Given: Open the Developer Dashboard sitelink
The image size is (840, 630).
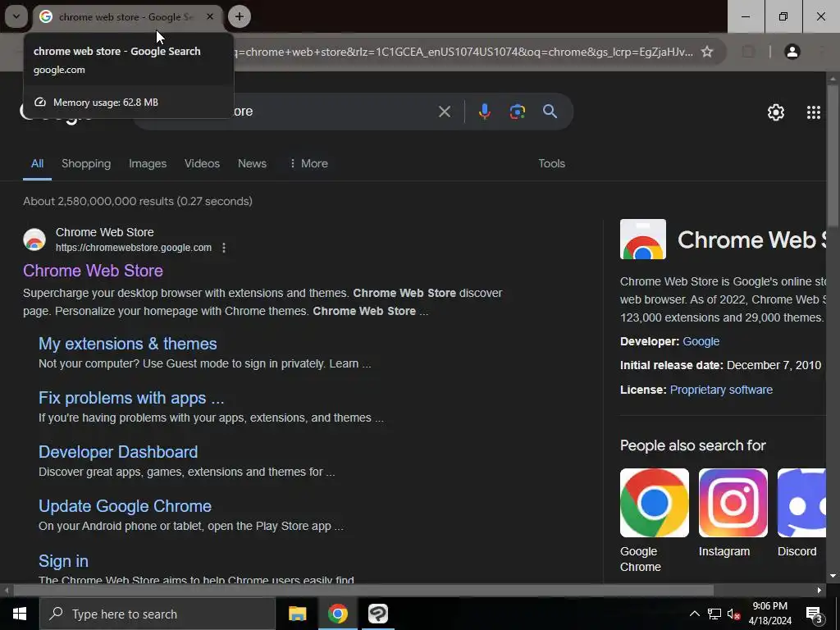Looking at the screenshot, I should tap(118, 452).
